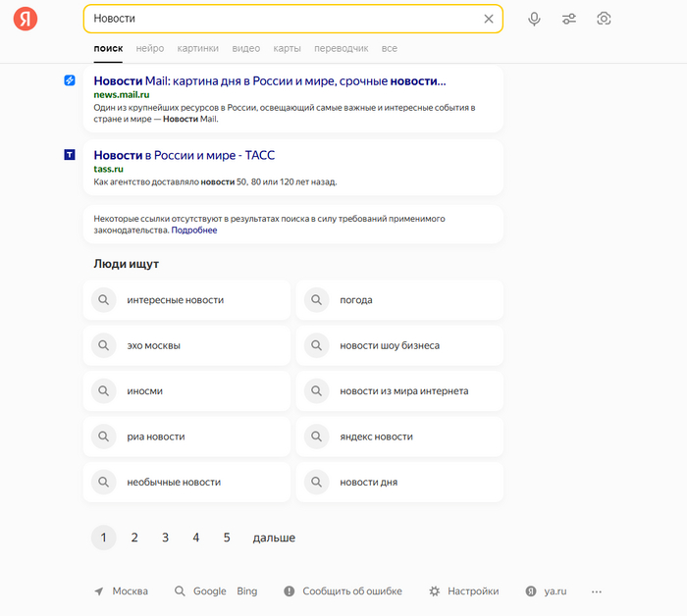Open image search camera icon
The width and height of the screenshot is (687, 616).
click(605, 19)
